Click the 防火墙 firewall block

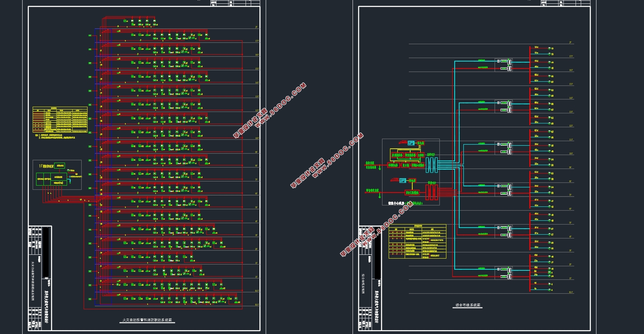(x=405, y=165)
